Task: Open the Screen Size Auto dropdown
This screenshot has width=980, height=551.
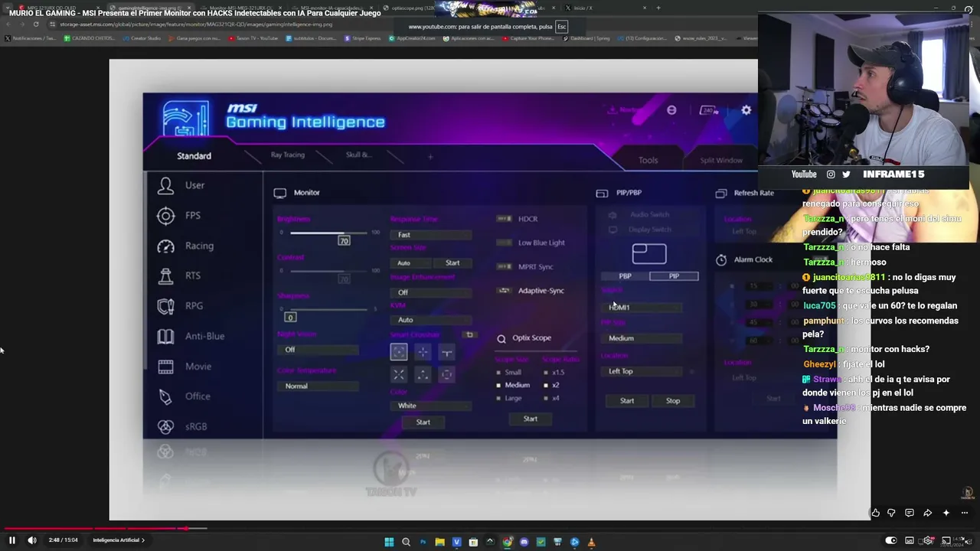Action: coord(411,263)
